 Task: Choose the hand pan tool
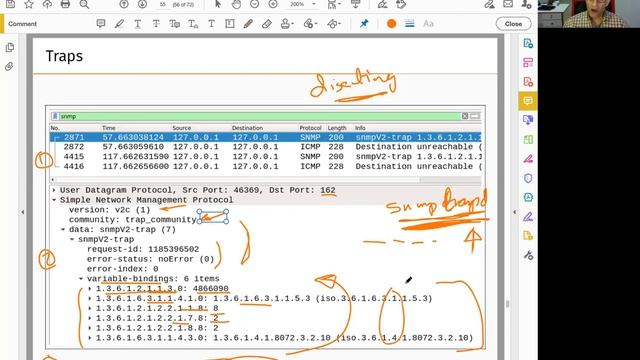click(236, 4)
